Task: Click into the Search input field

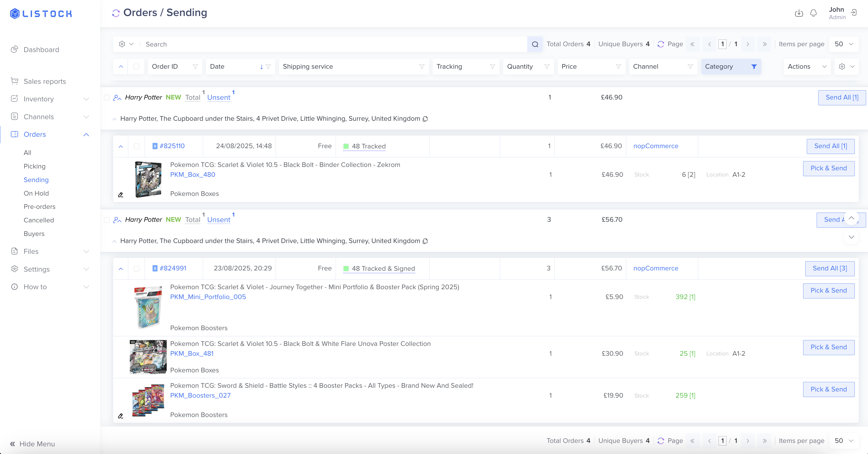Action: pyautogui.click(x=334, y=44)
